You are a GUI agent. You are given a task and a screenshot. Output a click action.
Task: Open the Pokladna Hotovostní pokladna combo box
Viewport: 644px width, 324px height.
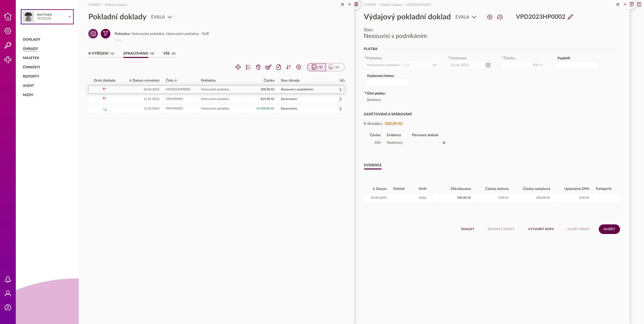pyautogui.click(x=401, y=65)
